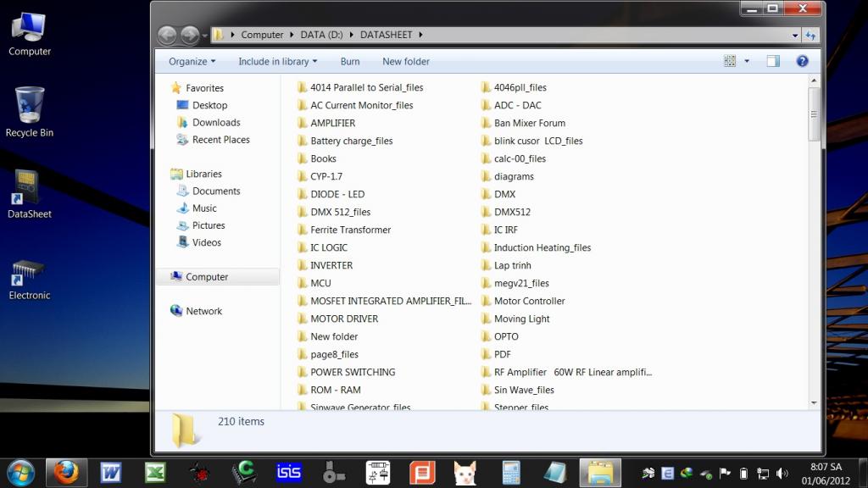Select Videos library
The image size is (868, 488).
pos(207,242)
